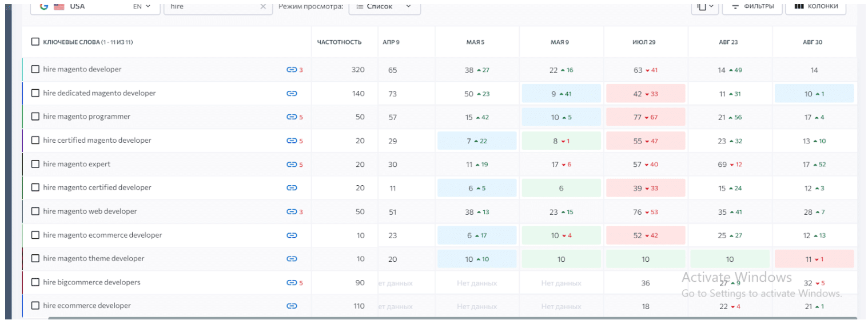Mark the hire magento ecommerce developer checkbox
This screenshot has width=868, height=328.
(35, 235)
